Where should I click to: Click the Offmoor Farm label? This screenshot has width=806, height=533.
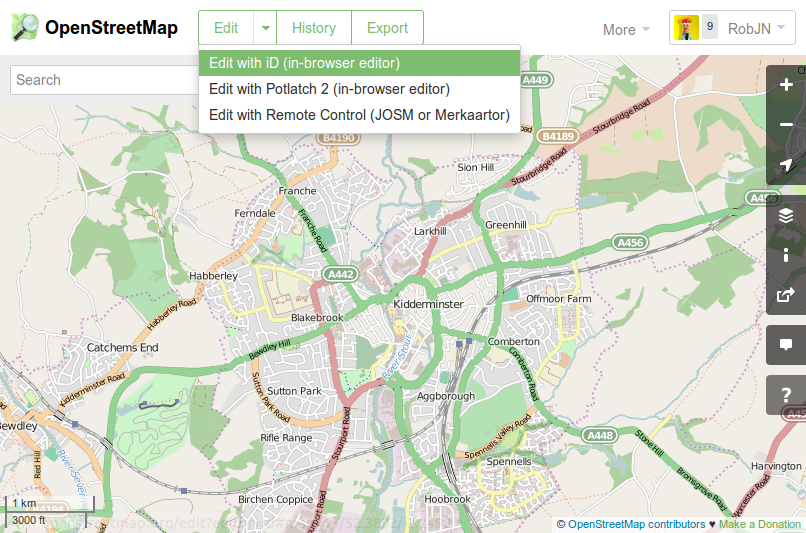click(x=558, y=299)
